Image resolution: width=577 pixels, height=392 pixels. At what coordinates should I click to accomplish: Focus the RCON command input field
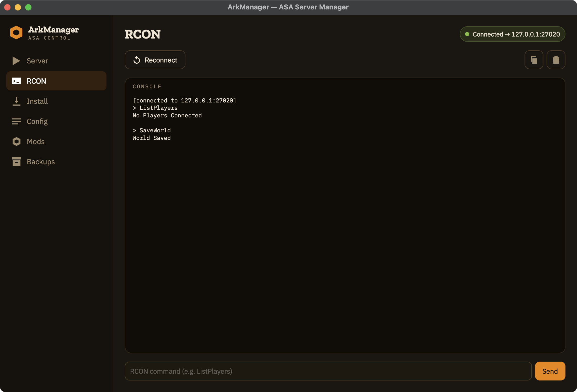tap(328, 371)
